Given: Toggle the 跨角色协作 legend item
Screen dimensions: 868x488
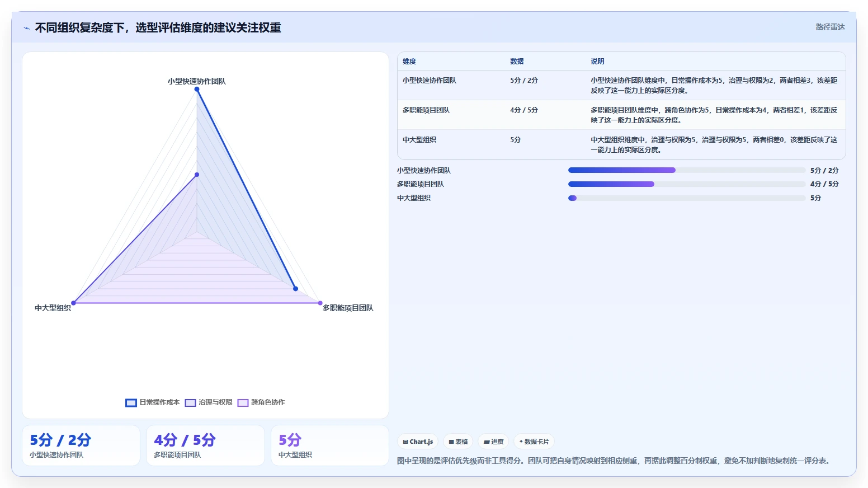Looking at the screenshot, I should [x=261, y=402].
